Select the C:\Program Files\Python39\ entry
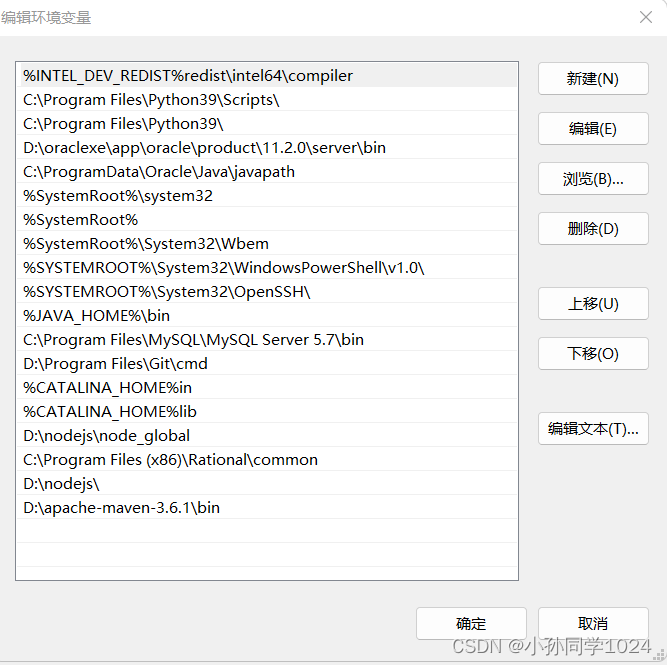Screen dimensions: 667x665 tap(267, 124)
